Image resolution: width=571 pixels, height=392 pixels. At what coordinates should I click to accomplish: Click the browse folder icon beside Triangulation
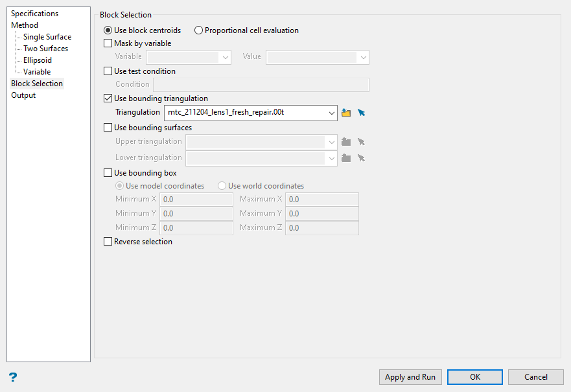point(346,113)
